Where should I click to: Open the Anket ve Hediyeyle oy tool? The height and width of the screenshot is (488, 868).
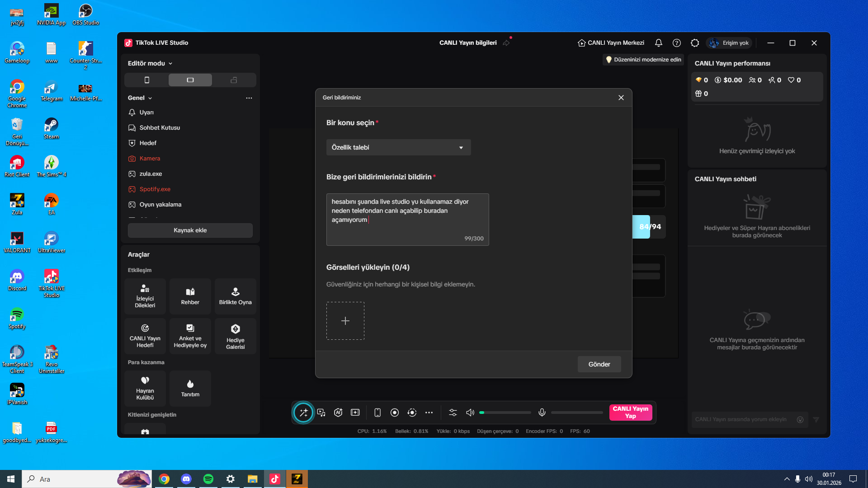190,336
